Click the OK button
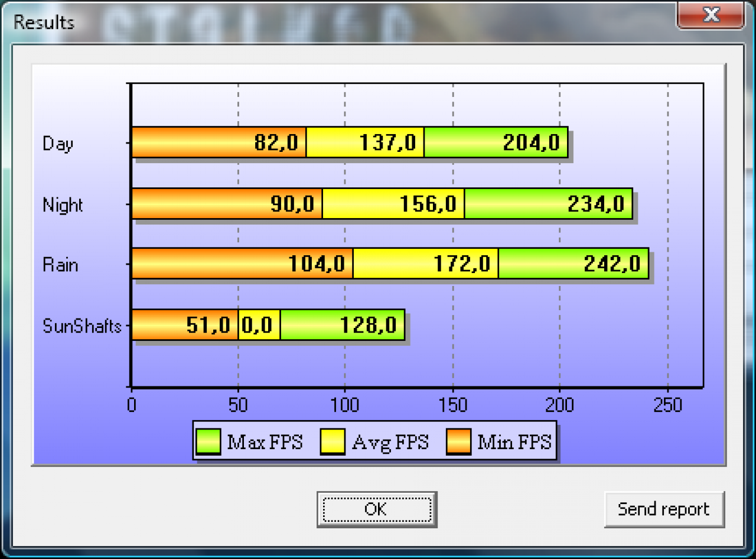The height and width of the screenshot is (559, 756). [376, 509]
